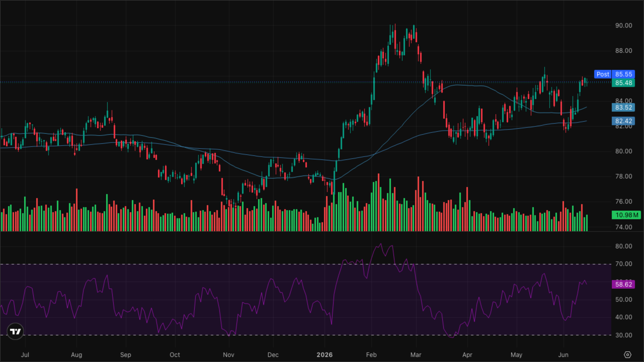Click the 85.55 post-market price tag
644x362 pixels.
(x=623, y=74)
